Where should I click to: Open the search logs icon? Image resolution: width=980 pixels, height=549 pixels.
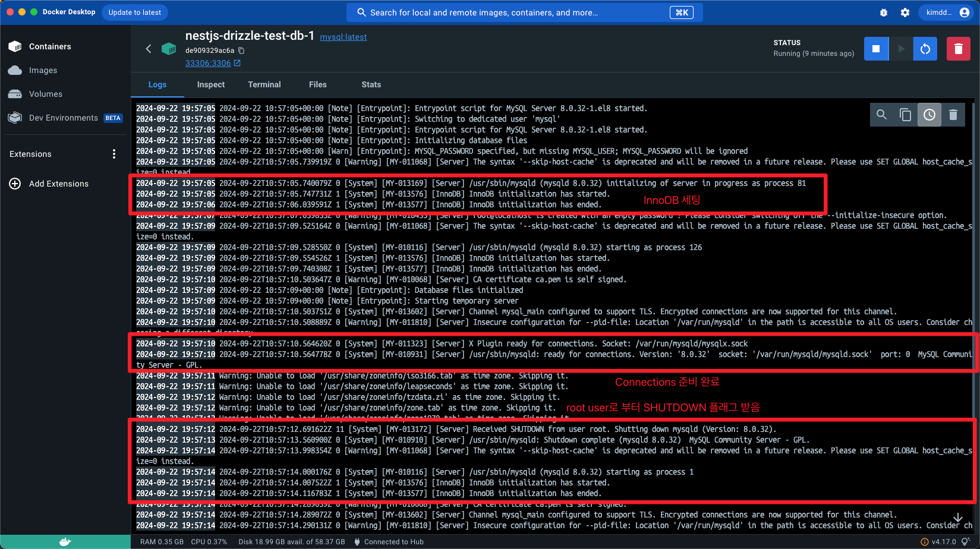click(x=881, y=114)
